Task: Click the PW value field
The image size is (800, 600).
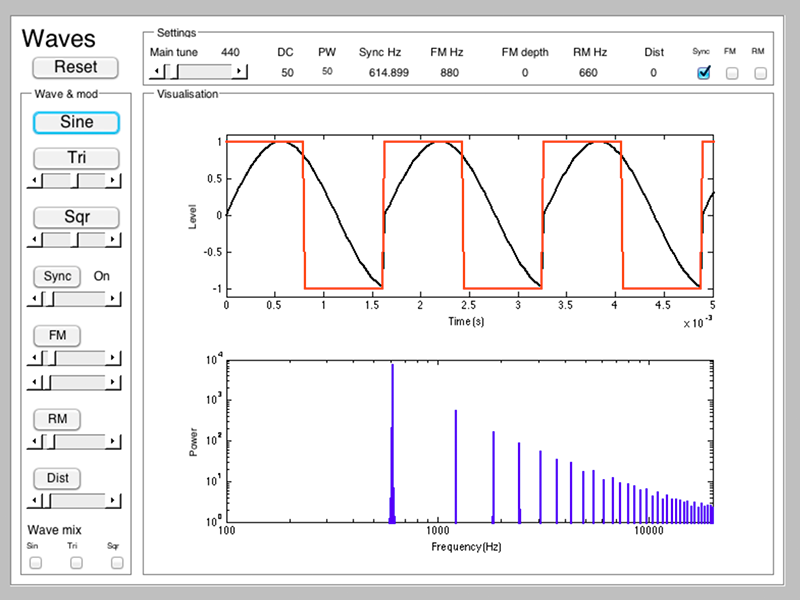Action: click(x=327, y=72)
